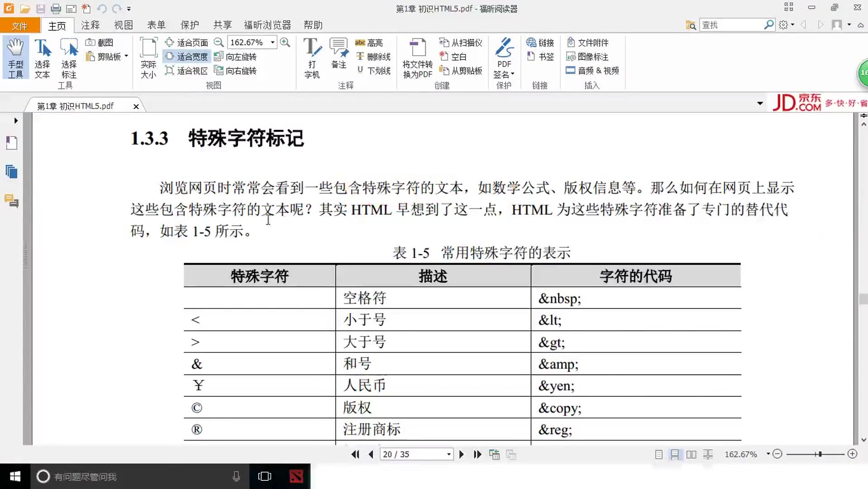Viewport: 868px width, 489px height.
Task: Open the Bookmarks side panel
Action: pyautogui.click(x=12, y=143)
